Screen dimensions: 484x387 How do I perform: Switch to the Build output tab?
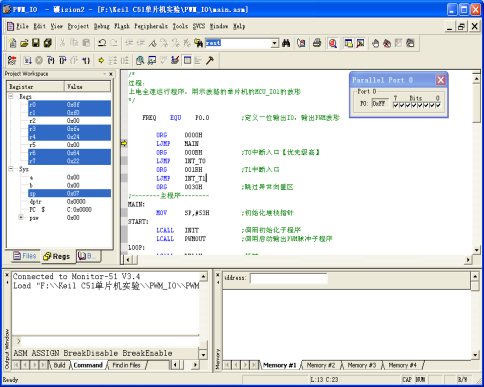[59, 365]
